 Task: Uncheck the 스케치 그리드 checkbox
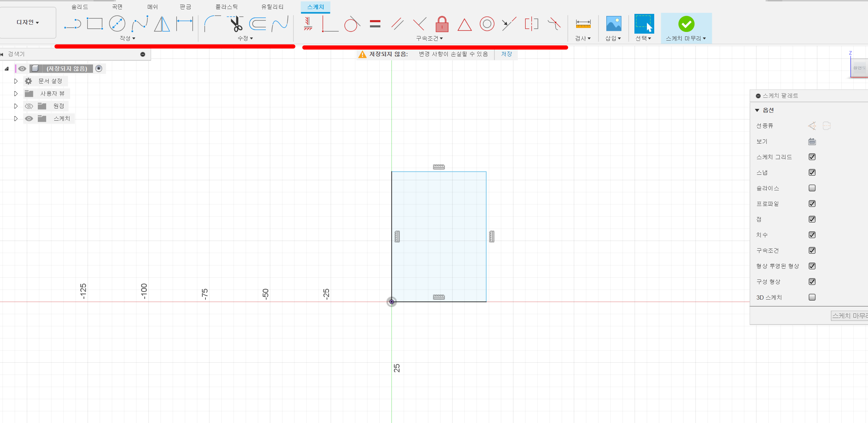(812, 157)
